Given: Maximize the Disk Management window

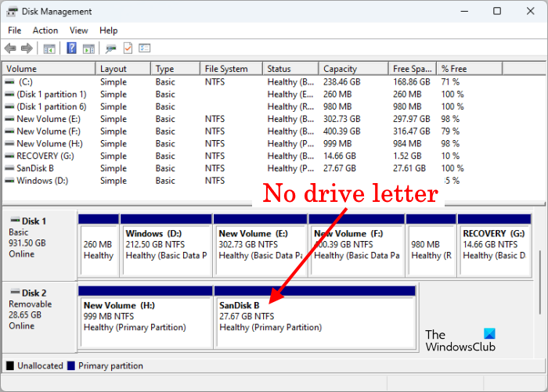Looking at the screenshot, I should pos(497,11).
